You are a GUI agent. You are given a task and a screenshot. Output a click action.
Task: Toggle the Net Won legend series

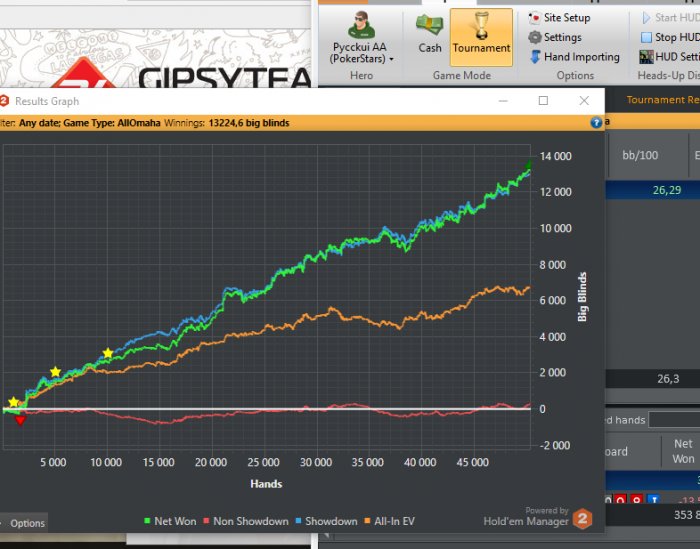pos(170,521)
